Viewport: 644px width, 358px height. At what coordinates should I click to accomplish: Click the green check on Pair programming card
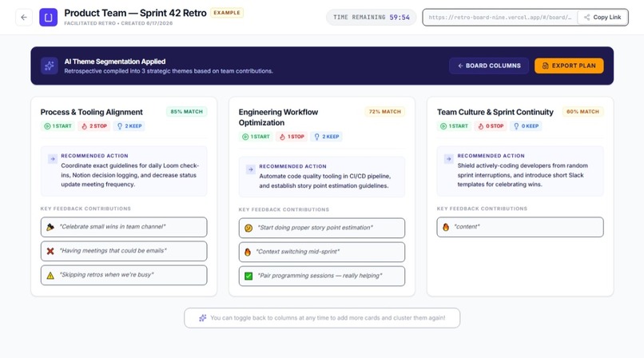248,276
